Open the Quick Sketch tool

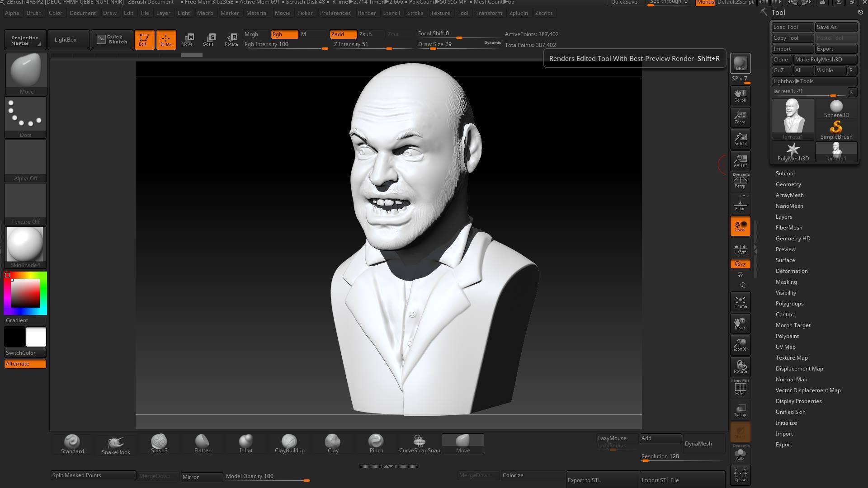112,39
